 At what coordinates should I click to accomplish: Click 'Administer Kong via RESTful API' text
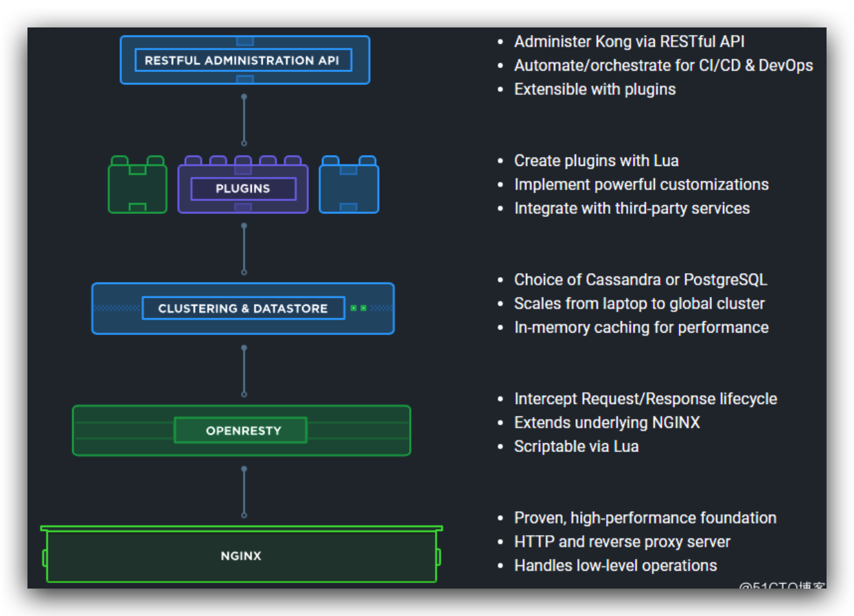pyautogui.click(x=629, y=42)
